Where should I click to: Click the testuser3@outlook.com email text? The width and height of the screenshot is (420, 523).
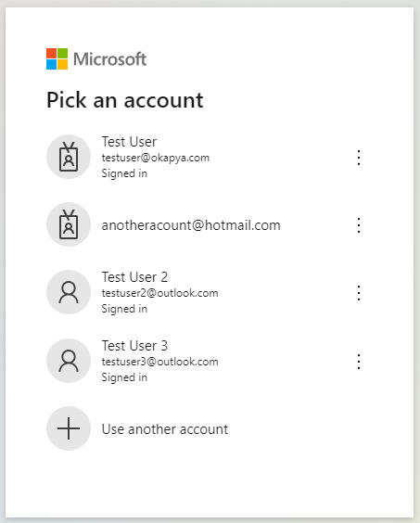click(x=159, y=362)
